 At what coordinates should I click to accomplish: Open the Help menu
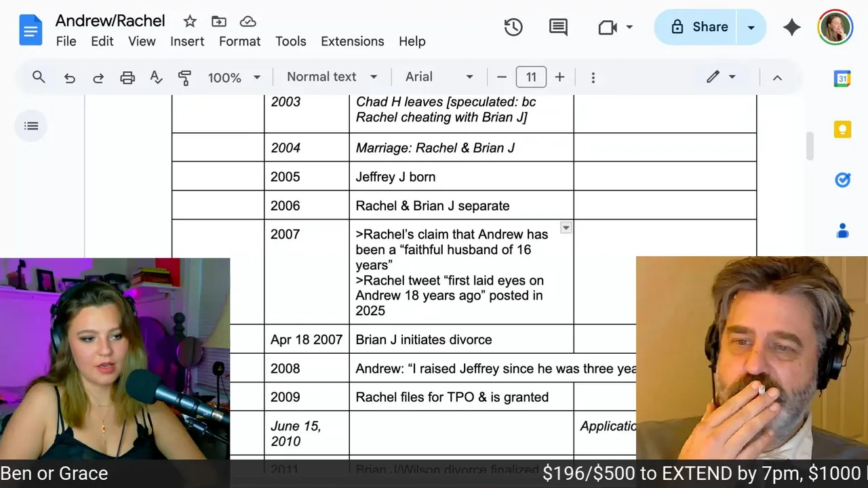tap(412, 41)
